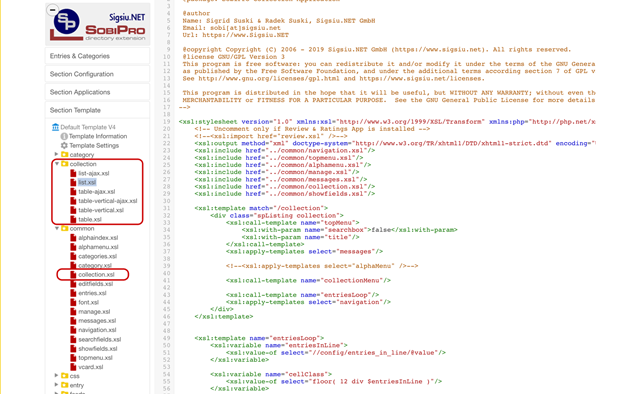
Task: Click the table-vertical.xsl file icon
Action: [73, 210]
